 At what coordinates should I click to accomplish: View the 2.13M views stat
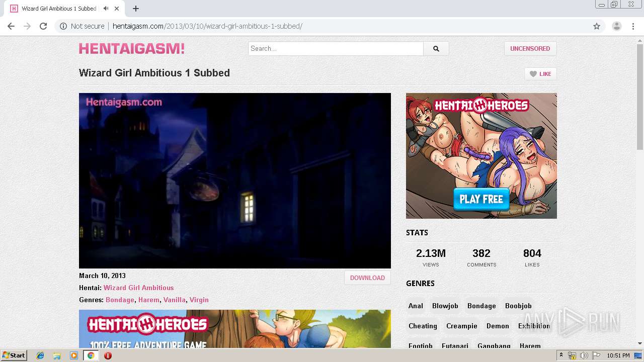(431, 257)
